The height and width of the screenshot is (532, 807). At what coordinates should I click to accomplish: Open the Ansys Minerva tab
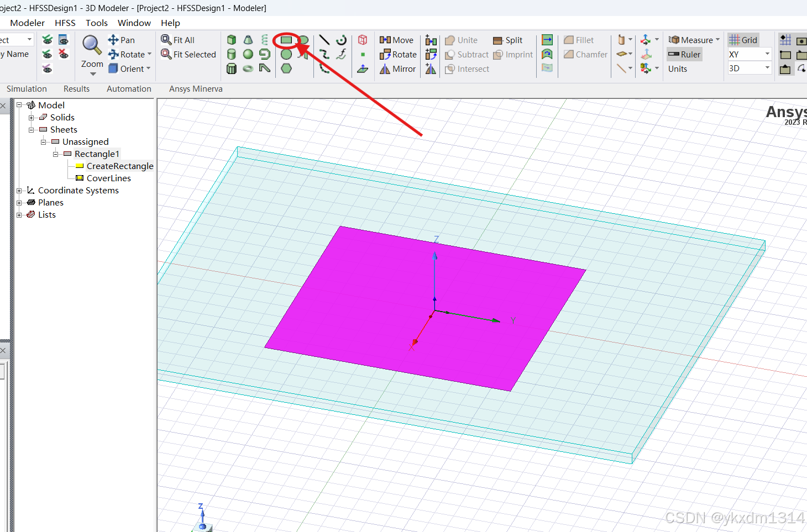coord(196,88)
